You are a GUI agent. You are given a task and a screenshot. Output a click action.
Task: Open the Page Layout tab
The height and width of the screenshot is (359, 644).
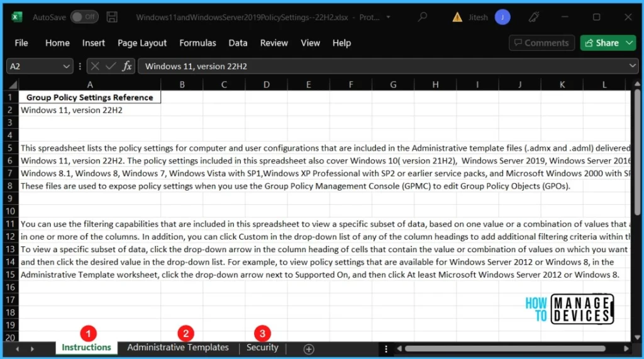click(x=142, y=43)
